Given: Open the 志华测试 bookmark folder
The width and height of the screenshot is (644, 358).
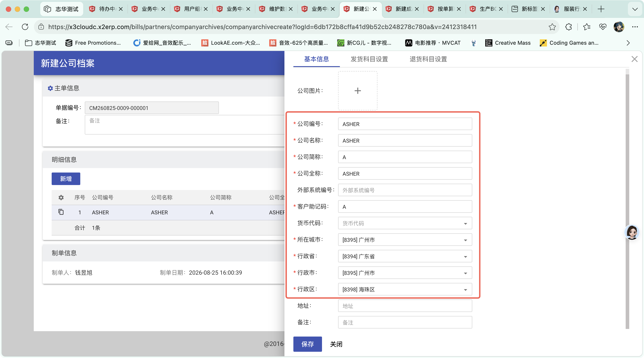Looking at the screenshot, I should (40, 43).
